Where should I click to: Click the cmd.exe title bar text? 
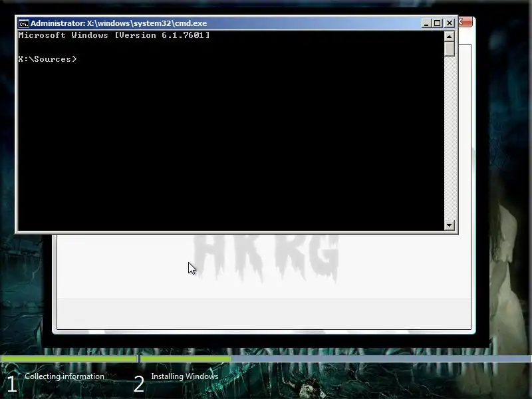[119, 23]
